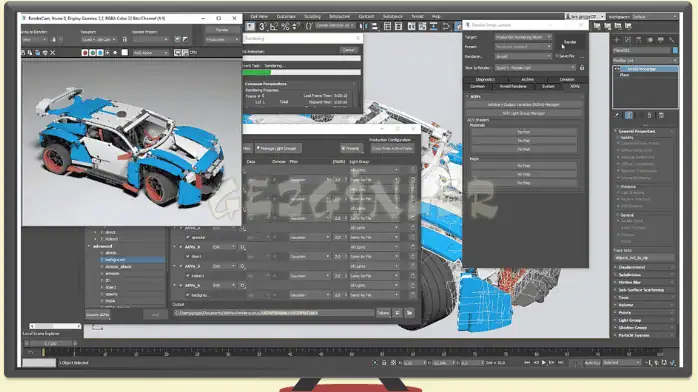
Task: Open the Content menu
Action: 366,16
